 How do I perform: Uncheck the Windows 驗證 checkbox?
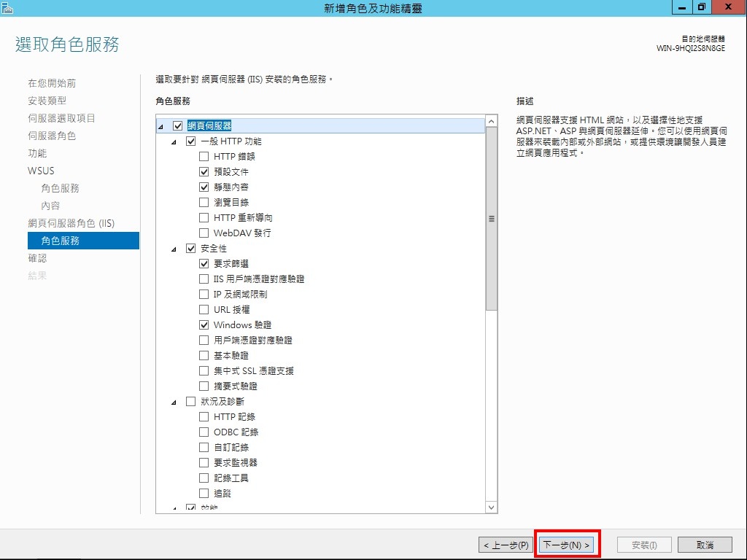coord(204,324)
